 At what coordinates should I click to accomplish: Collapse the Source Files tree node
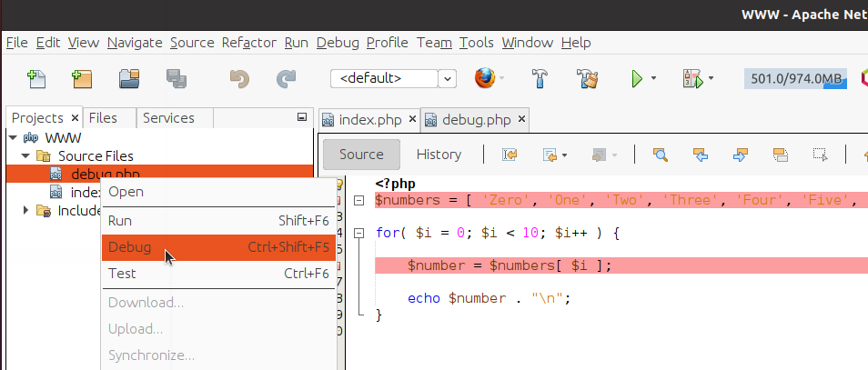(x=25, y=156)
